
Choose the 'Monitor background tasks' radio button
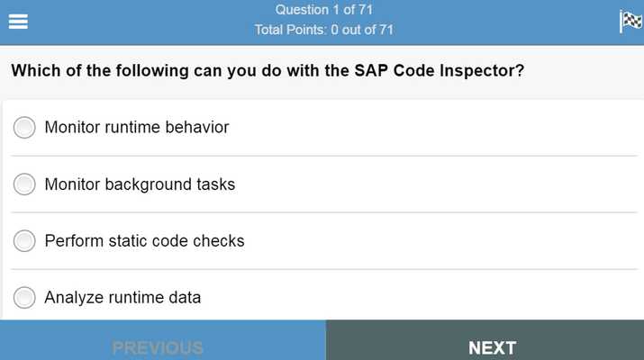click(x=24, y=184)
